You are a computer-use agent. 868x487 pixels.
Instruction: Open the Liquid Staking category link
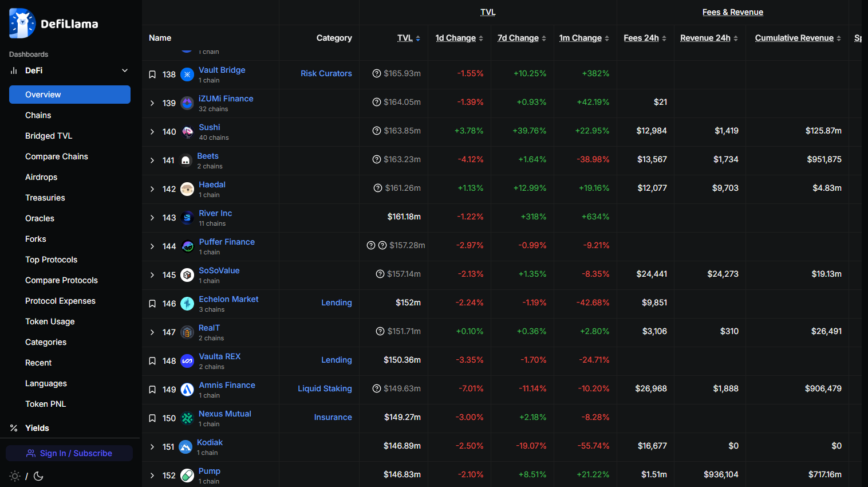click(x=325, y=388)
